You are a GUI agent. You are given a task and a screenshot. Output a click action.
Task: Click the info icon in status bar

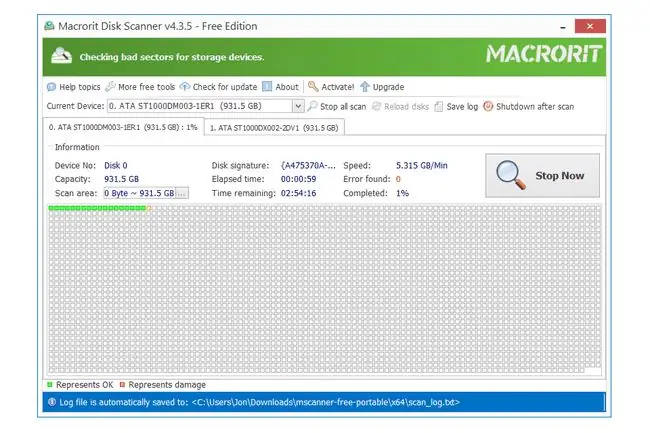[x=52, y=402]
